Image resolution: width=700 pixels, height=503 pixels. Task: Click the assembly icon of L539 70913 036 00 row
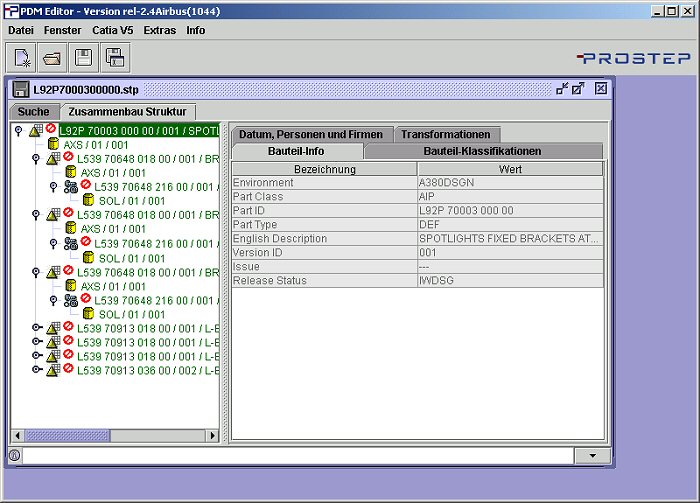53,370
